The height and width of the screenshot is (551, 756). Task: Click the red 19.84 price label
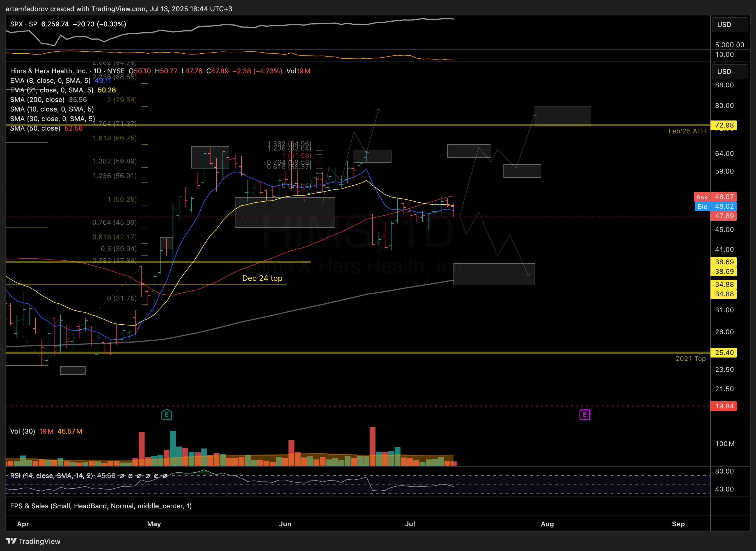pyautogui.click(x=724, y=406)
